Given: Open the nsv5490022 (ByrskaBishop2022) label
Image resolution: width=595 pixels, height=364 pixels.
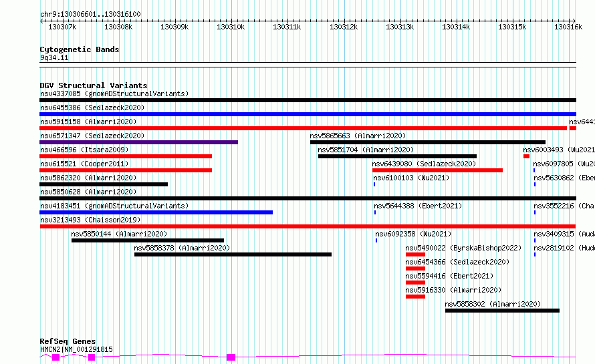Looking at the screenshot, I should tap(464, 248).
